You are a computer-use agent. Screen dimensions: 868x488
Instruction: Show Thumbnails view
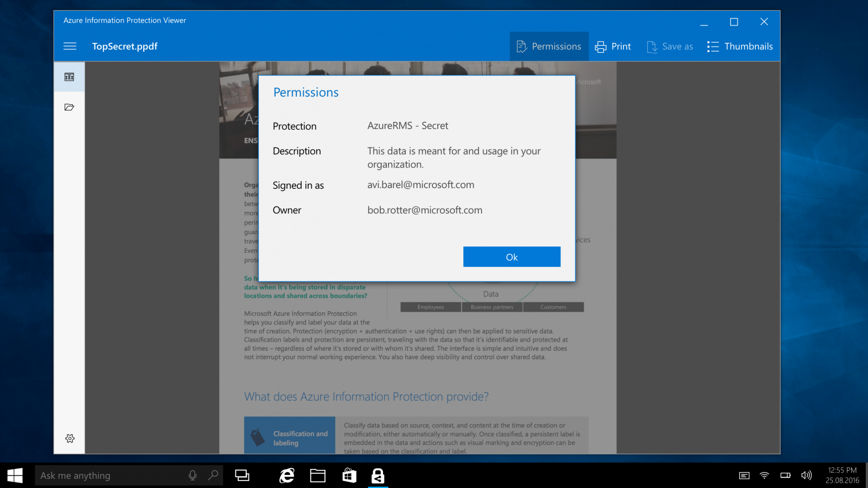point(740,46)
